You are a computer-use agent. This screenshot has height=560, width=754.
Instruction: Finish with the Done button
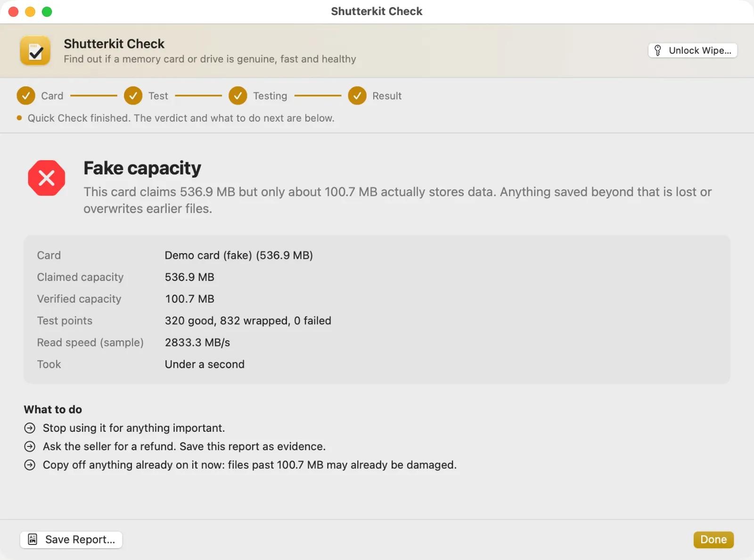tap(713, 539)
